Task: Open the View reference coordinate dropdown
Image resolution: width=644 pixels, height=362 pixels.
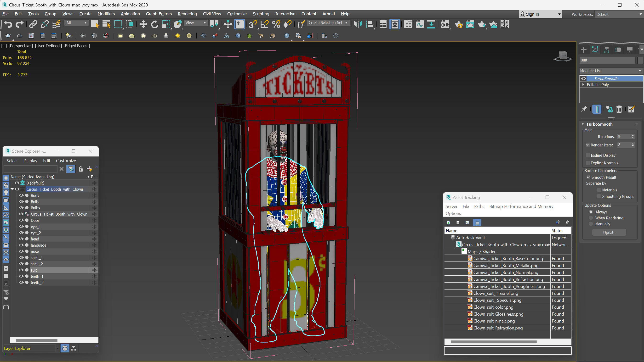Action: click(196, 23)
